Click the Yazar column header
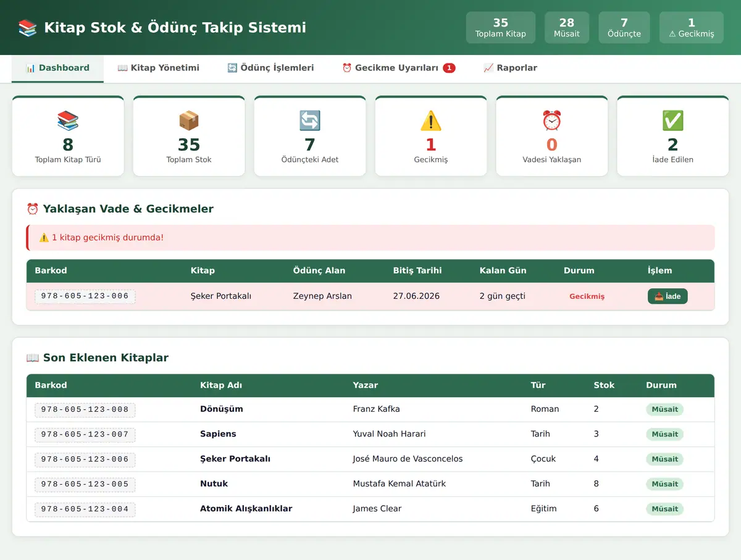Viewport: 741px width, 560px height. pyautogui.click(x=366, y=385)
